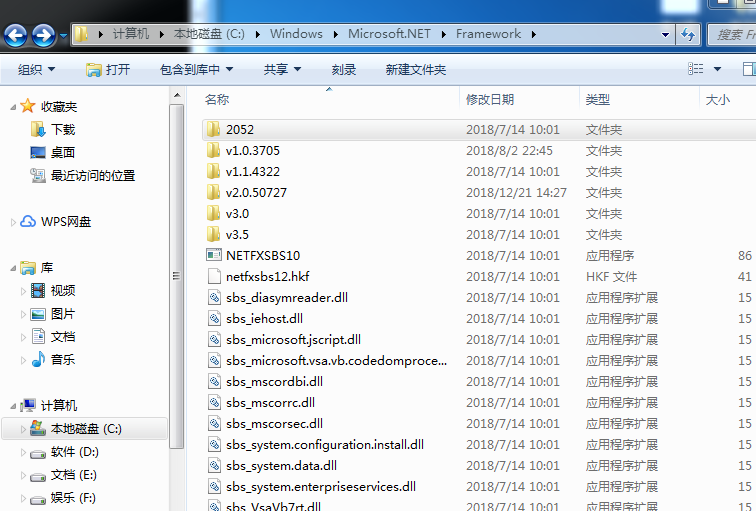Screen dimensions: 756x511
Task: Select the v1.1.4322 folder icon
Action: pos(213,171)
